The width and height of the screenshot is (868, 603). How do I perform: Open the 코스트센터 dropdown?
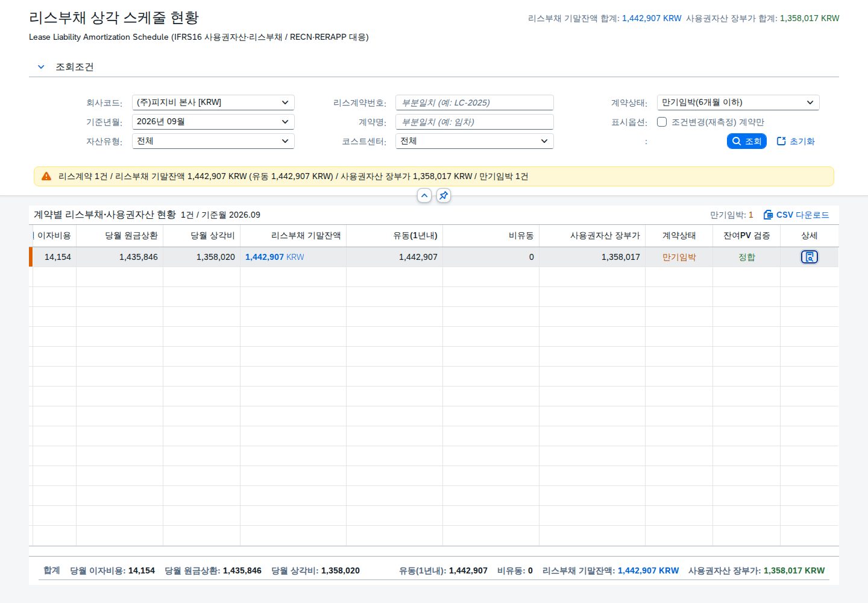click(474, 141)
